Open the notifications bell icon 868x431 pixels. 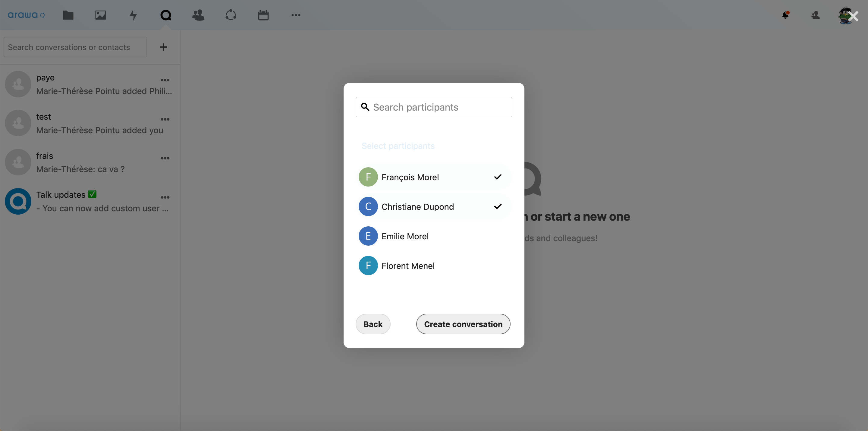pyautogui.click(x=785, y=15)
